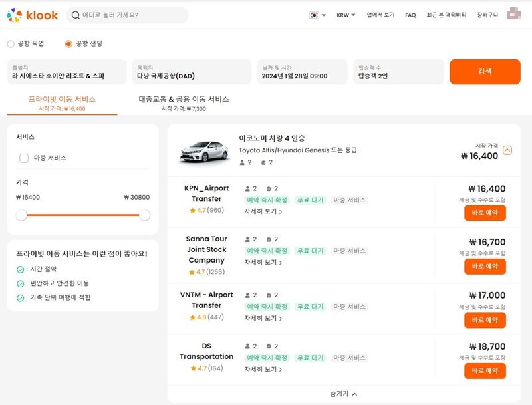Click 마중 서비스 tag for DS Transportation
Image resolution: width=532 pixels, height=405 pixels.
point(350,358)
